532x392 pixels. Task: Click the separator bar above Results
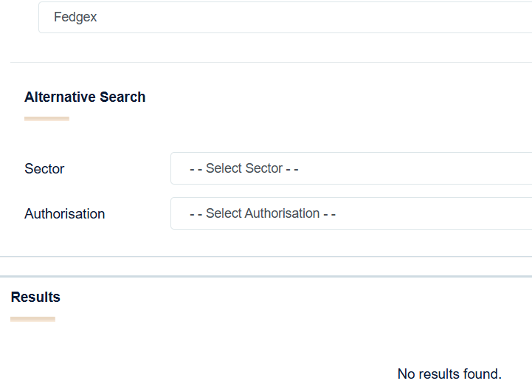point(266,277)
